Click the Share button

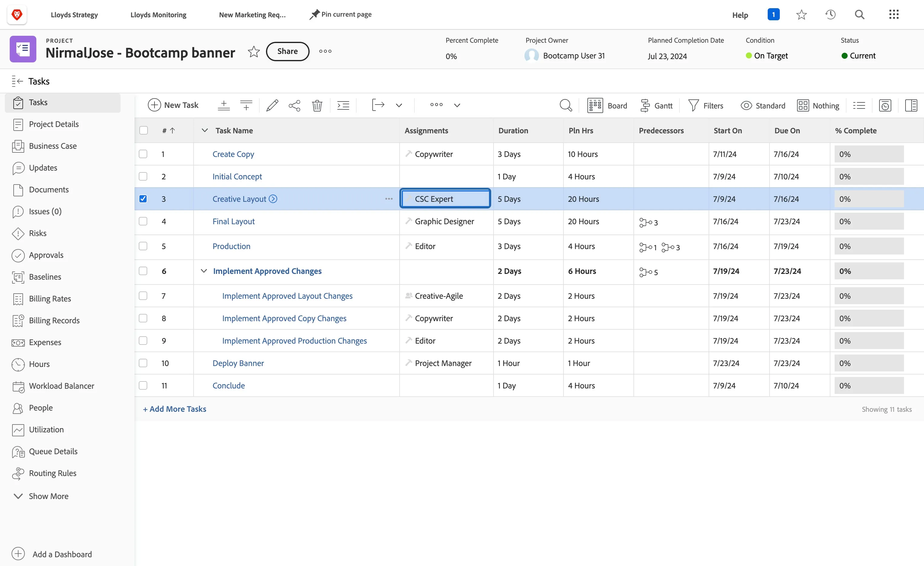[288, 52]
